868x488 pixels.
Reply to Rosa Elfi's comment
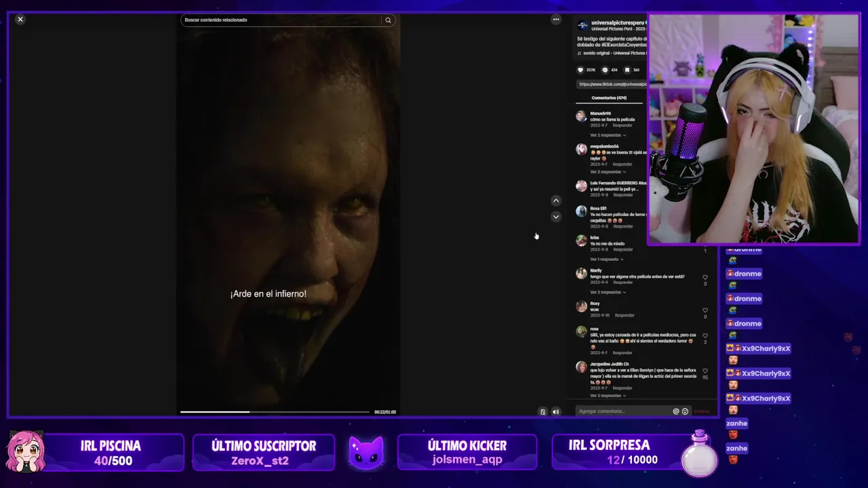pos(623,226)
